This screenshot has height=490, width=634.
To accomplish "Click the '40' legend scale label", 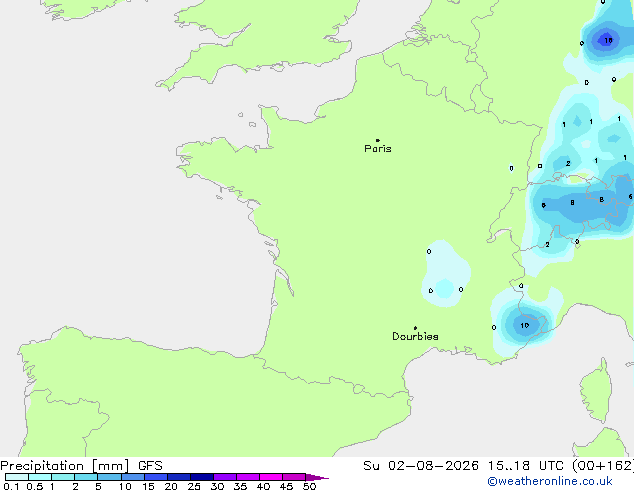I will [263, 486].
